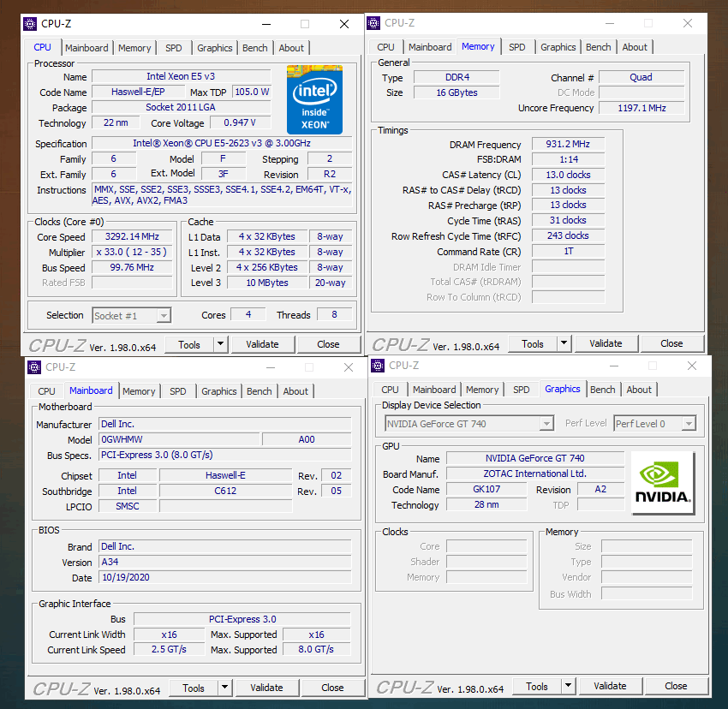Click the Core Speed value 3292.14 MHz
Screen dimensions: 728x709
tap(132, 236)
